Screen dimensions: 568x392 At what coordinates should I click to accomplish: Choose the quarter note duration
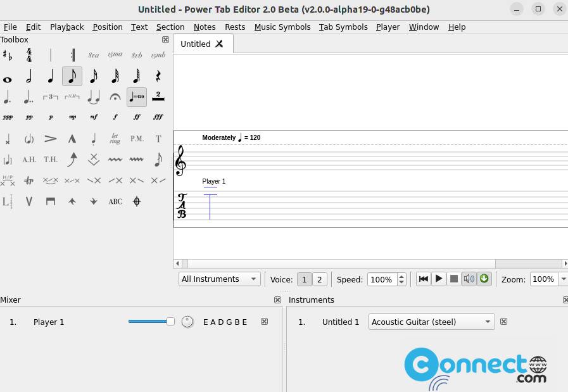[51, 76]
